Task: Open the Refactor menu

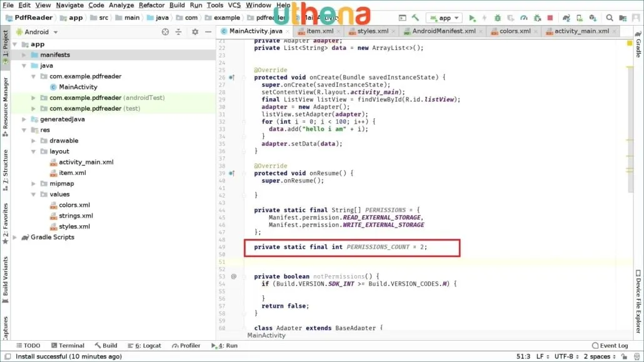Action: coord(151,6)
